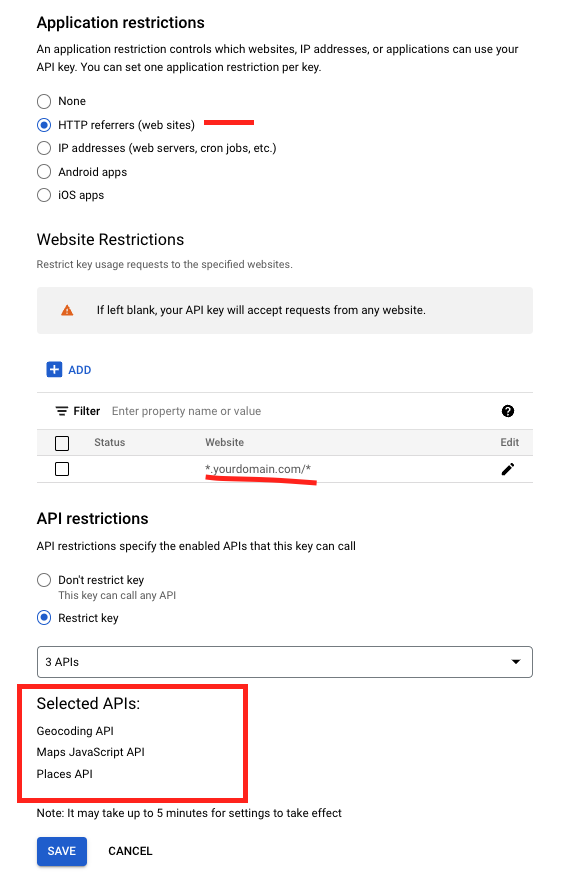Viewport: 569px width, 875px height.
Task: Tick the select-all header checkbox
Action: click(62, 443)
